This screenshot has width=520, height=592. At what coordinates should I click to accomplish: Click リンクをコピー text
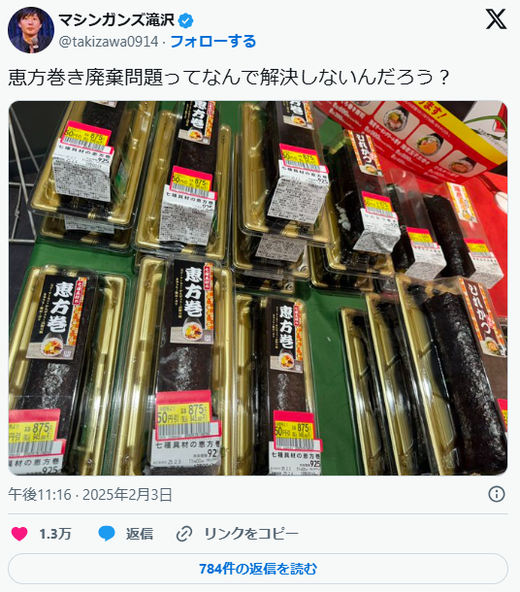[x=251, y=534]
